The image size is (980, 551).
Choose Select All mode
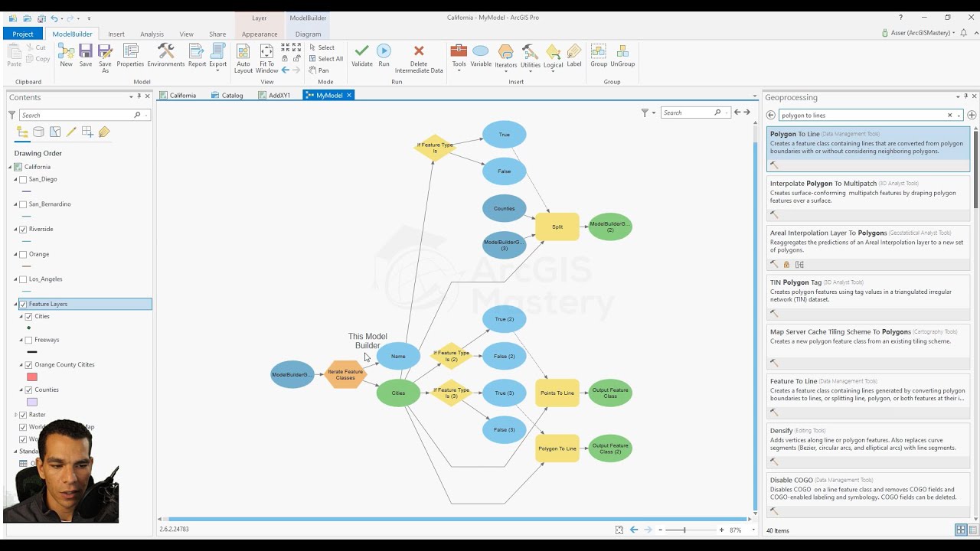[325, 59]
